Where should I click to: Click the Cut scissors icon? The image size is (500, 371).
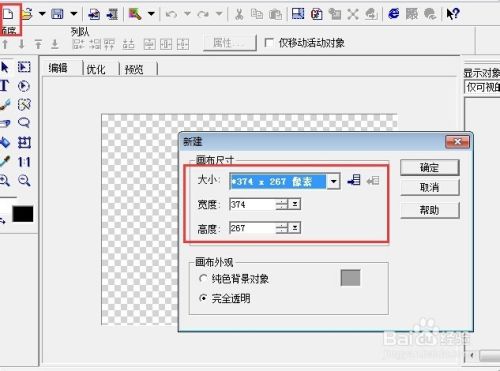click(239, 14)
